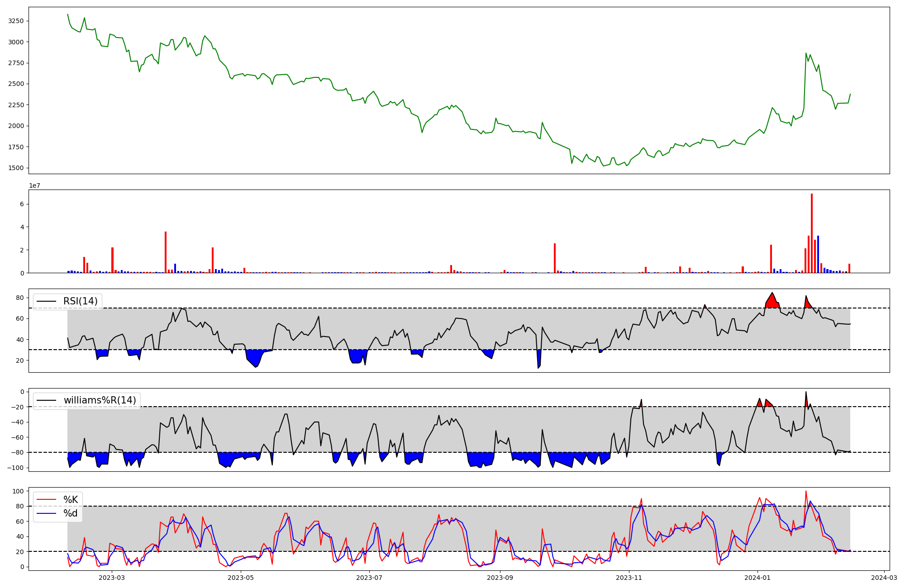Click the %d legend text

(x=71, y=513)
